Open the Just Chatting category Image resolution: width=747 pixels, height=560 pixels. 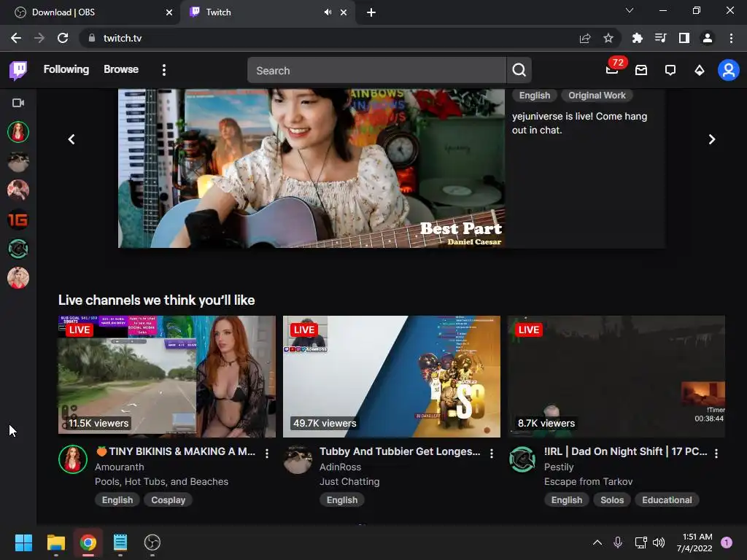click(x=349, y=482)
